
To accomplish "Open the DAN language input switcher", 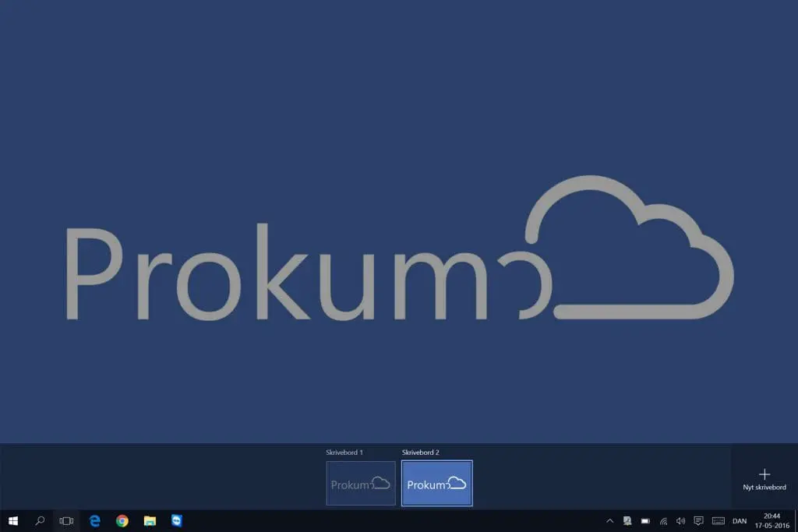I will tap(738, 520).
